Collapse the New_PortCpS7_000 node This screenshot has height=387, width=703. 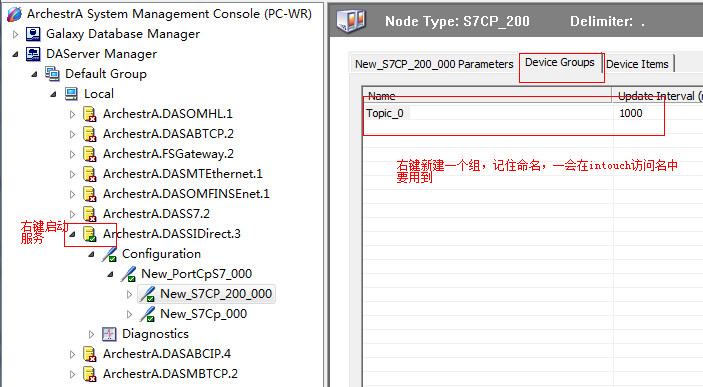(x=110, y=274)
